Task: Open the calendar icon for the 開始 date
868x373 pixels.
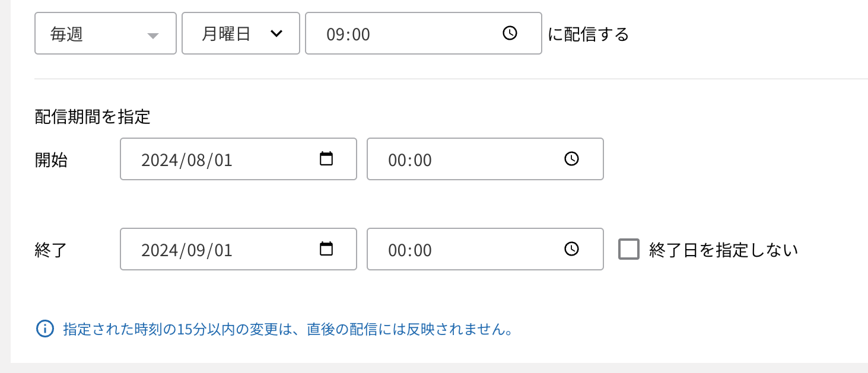Action: coord(326,159)
